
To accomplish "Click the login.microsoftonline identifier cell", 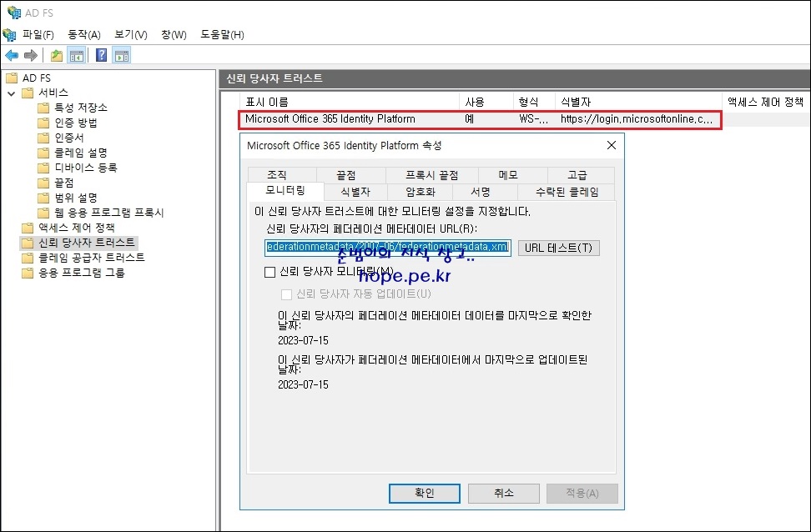I will [637, 119].
